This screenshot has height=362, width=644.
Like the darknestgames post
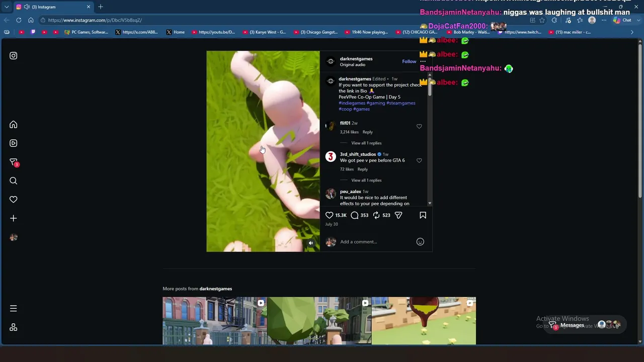point(330,215)
